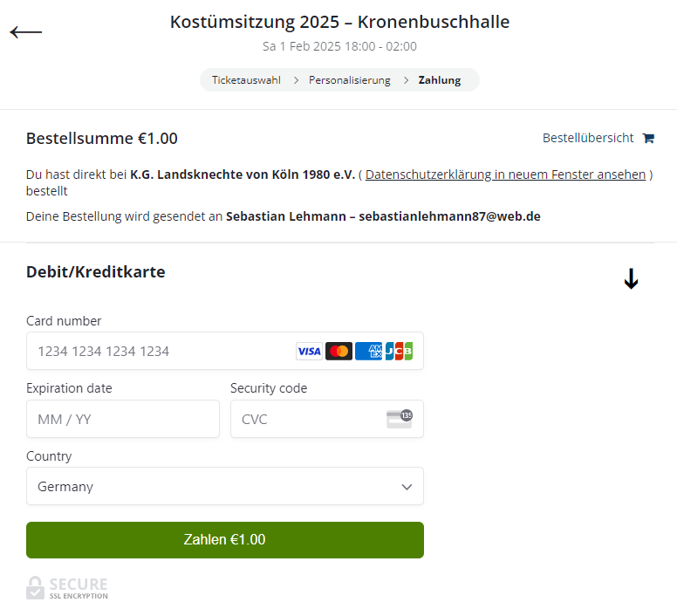This screenshot has height=616, width=677.
Task: Select the Zahlung step
Action: (439, 80)
